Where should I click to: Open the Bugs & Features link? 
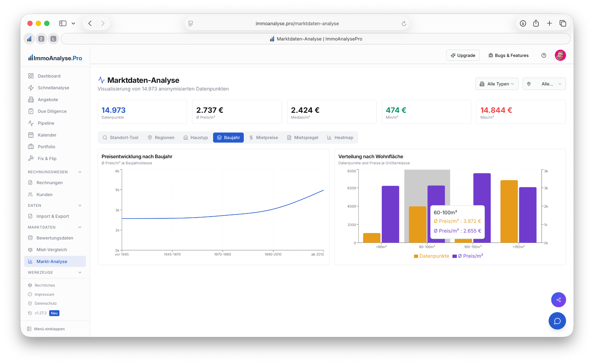point(508,55)
